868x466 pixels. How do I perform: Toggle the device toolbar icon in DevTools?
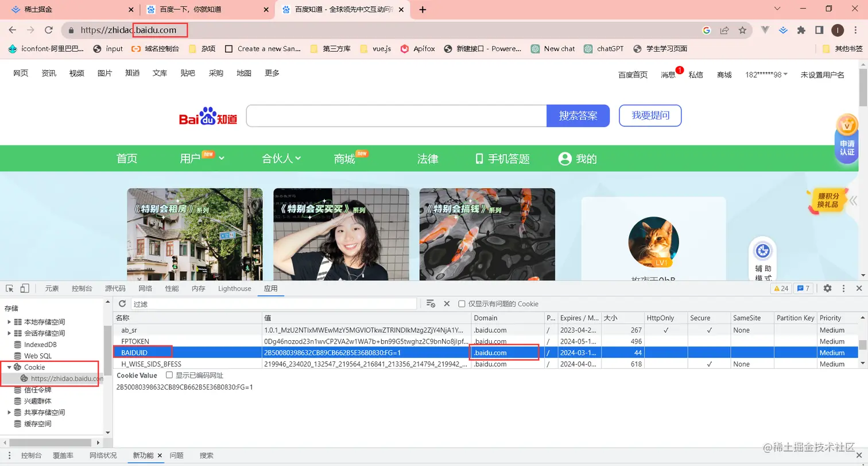pyautogui.click(x=25, y=288)
